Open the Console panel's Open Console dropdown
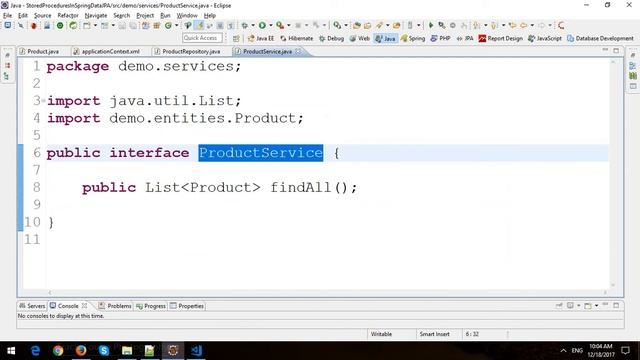The height and width of the screenshot is (360, 640). [x=596, y=305]
